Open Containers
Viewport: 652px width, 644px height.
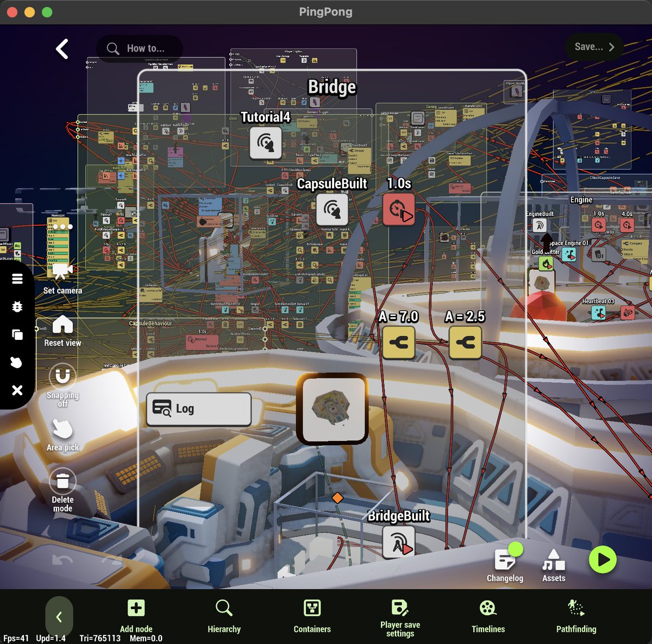click(312, 616)
